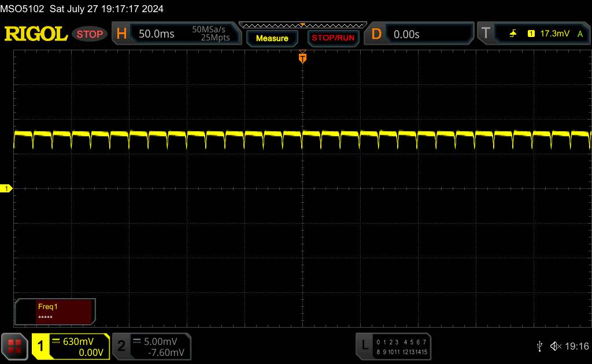592x364 pixels.
Task: Open sample rate and memory depth settings
Action: [211, 34]
